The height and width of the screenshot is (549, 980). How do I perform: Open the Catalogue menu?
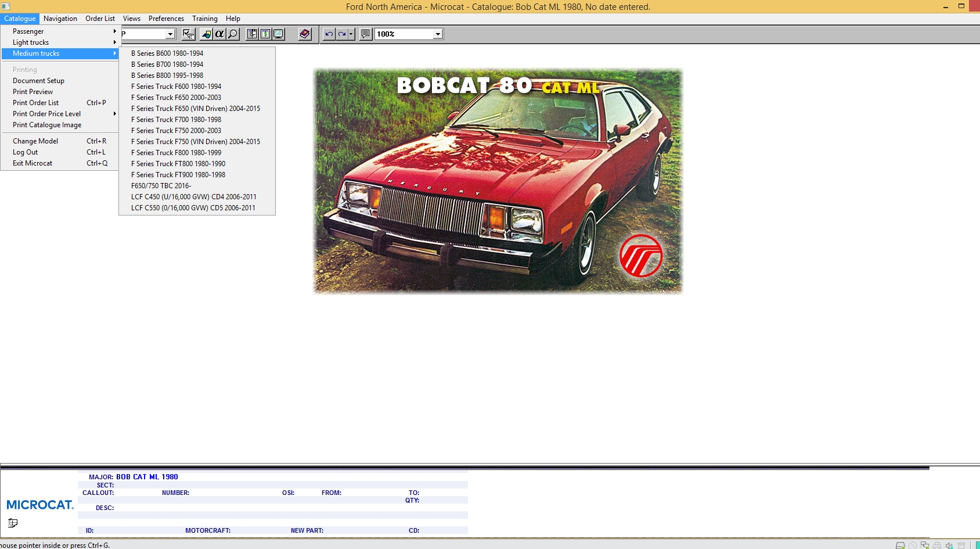20,19
